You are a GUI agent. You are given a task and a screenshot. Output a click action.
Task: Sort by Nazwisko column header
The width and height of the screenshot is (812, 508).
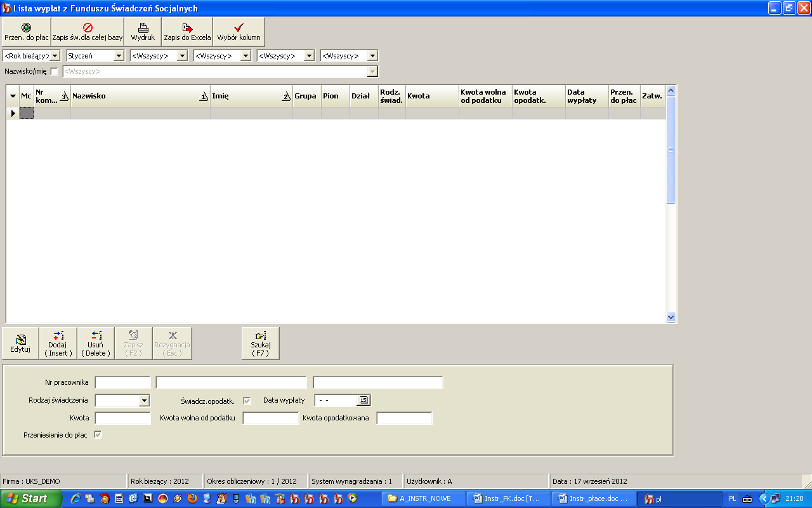coord(140,96)
